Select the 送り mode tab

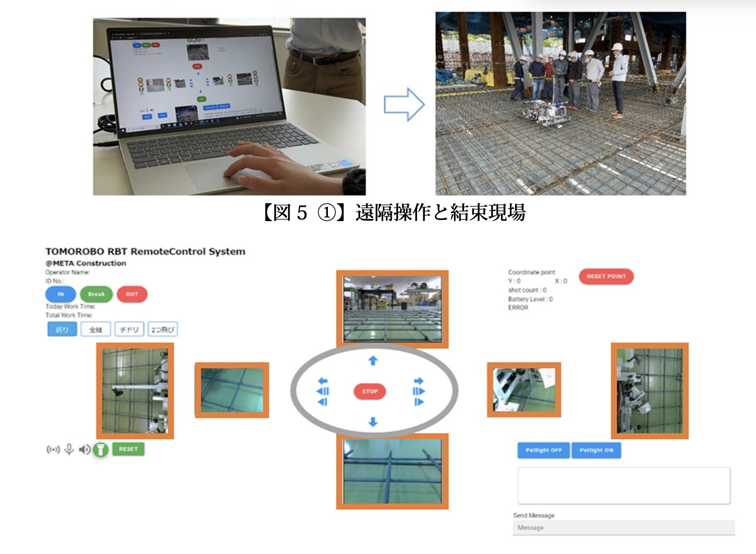62,329
